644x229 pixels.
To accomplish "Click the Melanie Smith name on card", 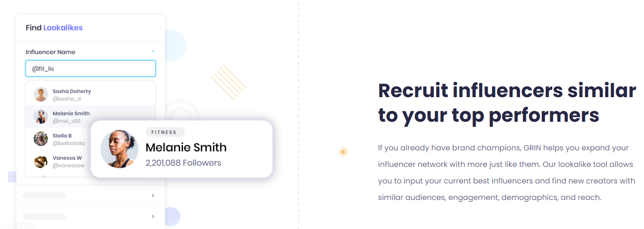I will point(186,148).
